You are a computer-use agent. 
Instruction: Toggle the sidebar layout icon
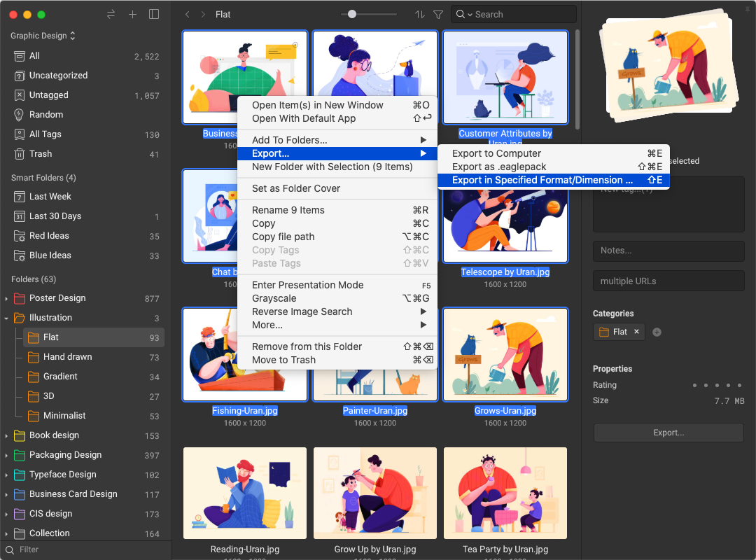[x=154, y=15]
